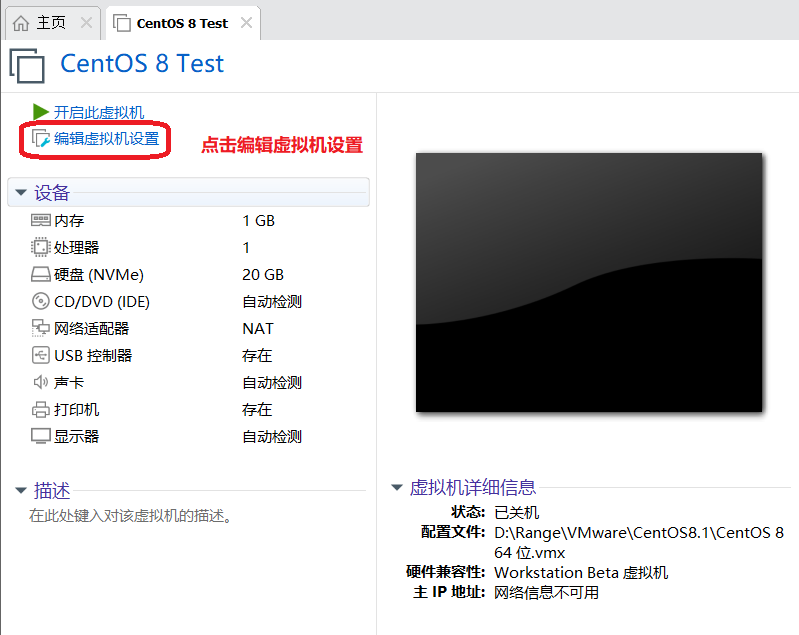The image size is (799, 635).
Task: Collapse the 描述 section arrow
Action: tap(21, 491)
